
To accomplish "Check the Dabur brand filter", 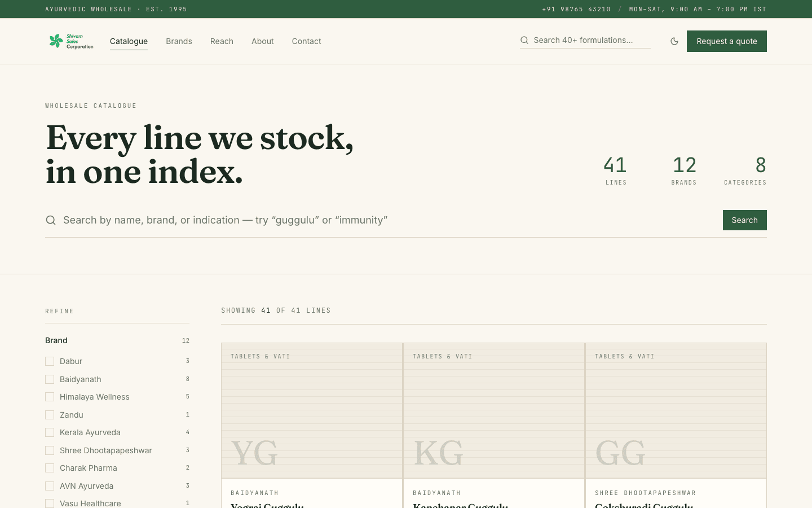I will [50, 361].
